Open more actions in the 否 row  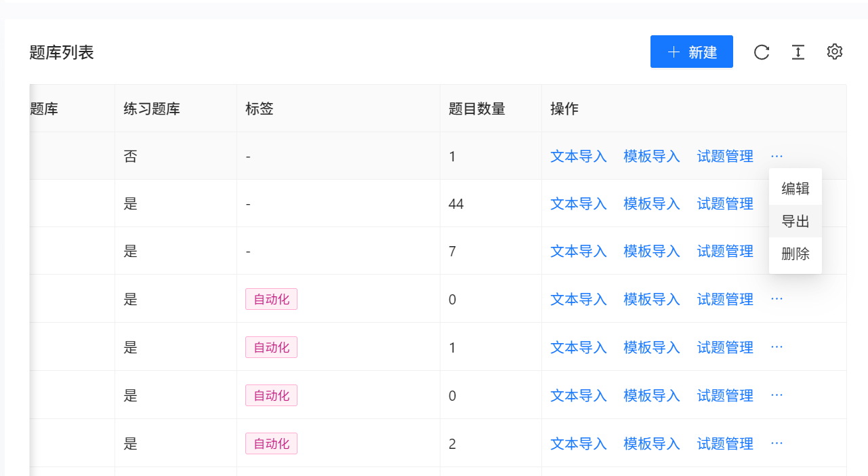coord(777,156)
